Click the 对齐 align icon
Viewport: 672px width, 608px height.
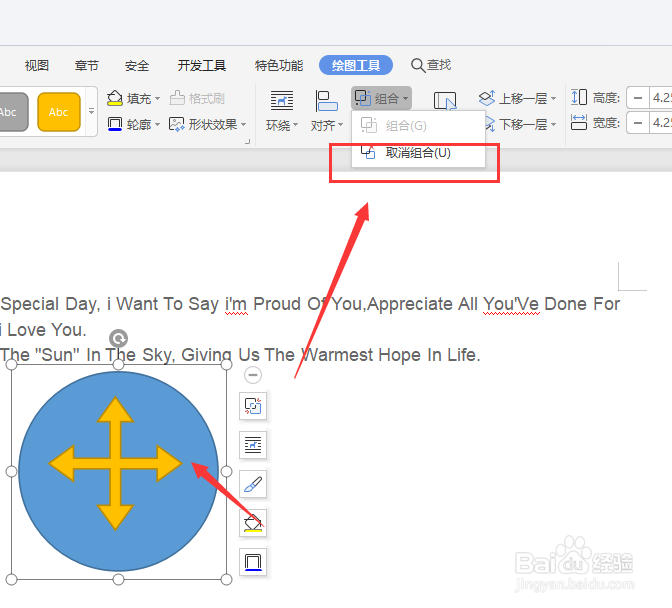327,101
